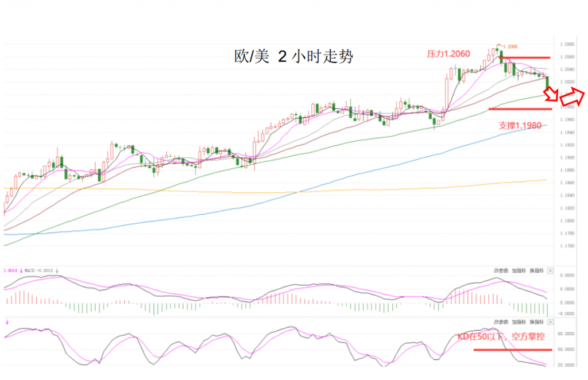Click 加指标 in the MACD panel
The image size is (588, 380).
tap(519, 270)
